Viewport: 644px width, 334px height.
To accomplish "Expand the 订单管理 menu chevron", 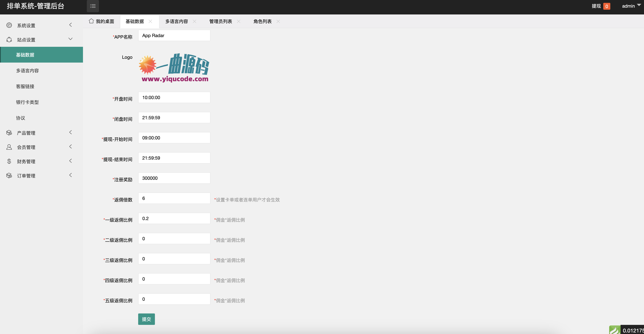I will pyautogui.click(x=70, y=175).
